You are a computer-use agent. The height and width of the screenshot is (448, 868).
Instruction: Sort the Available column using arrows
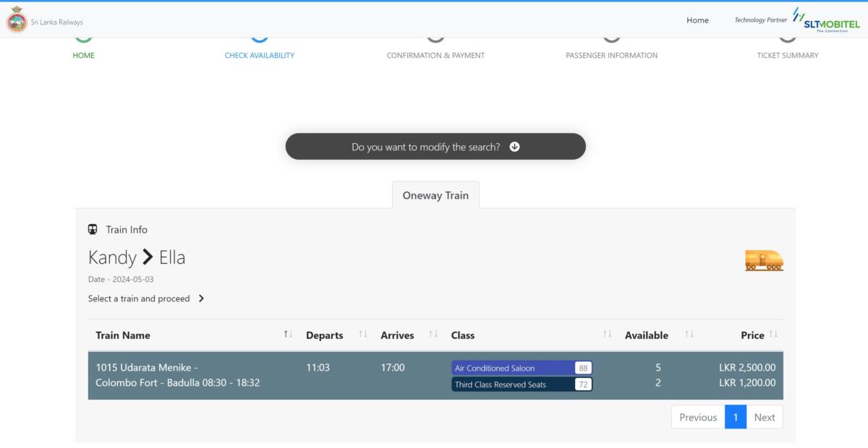[689, 335]
